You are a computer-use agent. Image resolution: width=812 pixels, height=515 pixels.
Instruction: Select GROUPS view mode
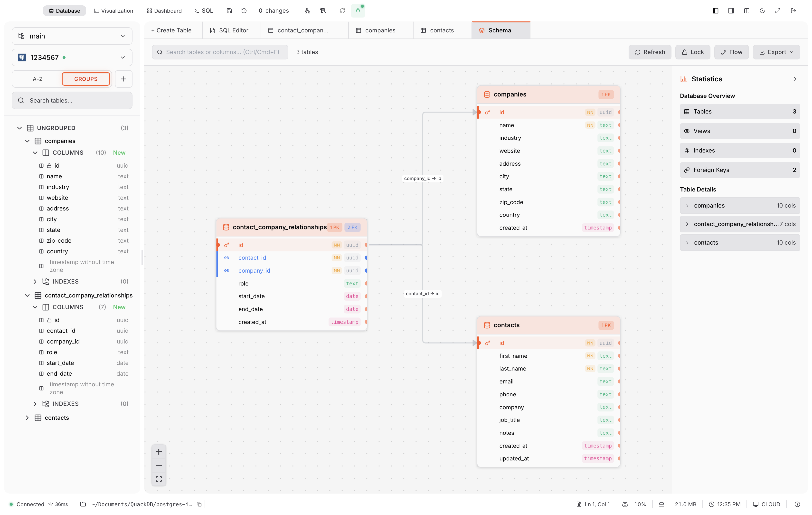(x=86, y=79)
